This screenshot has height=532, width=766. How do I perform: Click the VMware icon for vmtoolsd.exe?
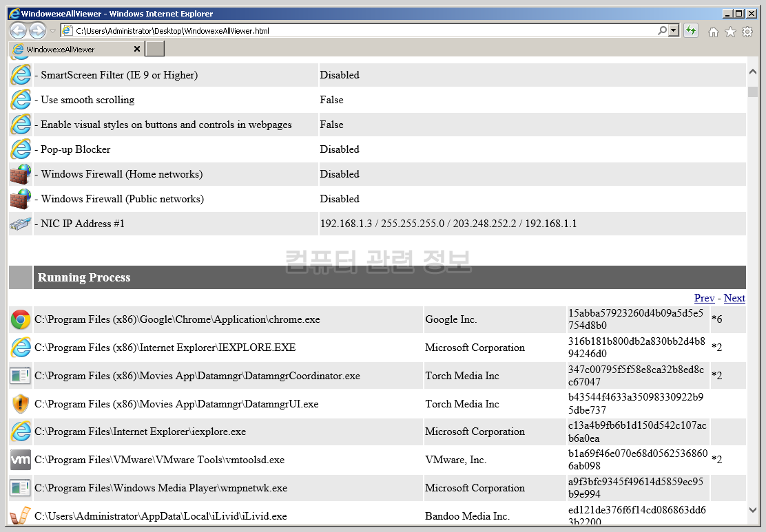21,460
